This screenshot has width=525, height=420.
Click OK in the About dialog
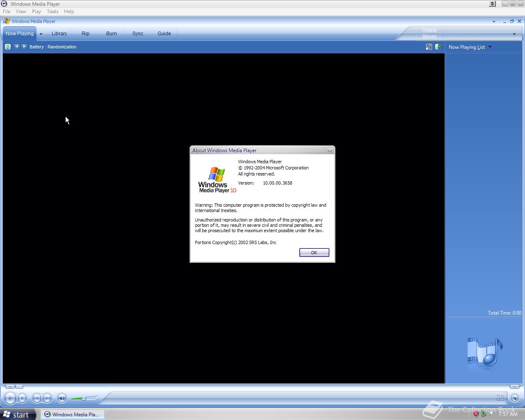(x=314, y=253)
